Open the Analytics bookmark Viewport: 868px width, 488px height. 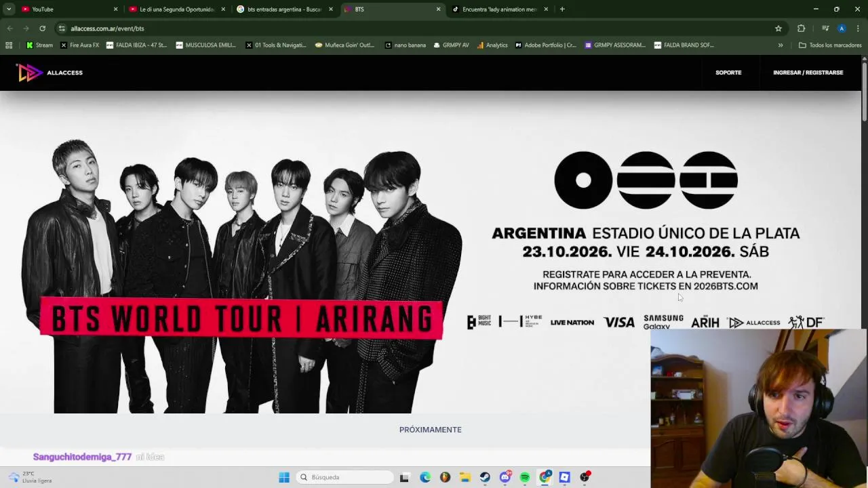click(x=492, y=45)
